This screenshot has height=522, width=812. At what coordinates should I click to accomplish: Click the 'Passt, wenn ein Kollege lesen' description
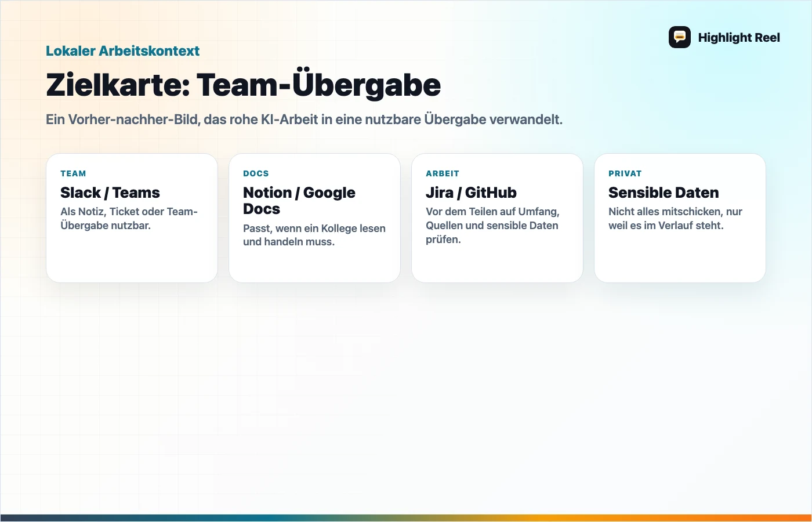[x=314, y=235]
